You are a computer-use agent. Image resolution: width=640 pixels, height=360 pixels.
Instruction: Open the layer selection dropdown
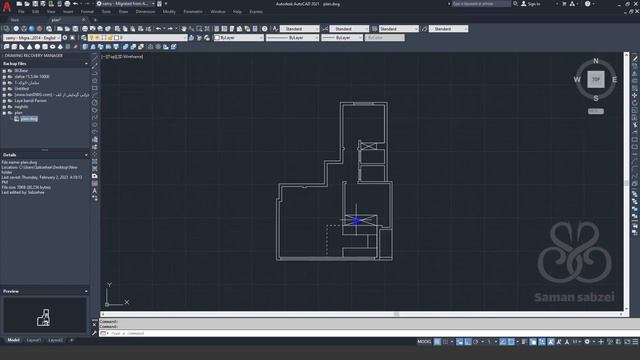[x=138, y=38]
